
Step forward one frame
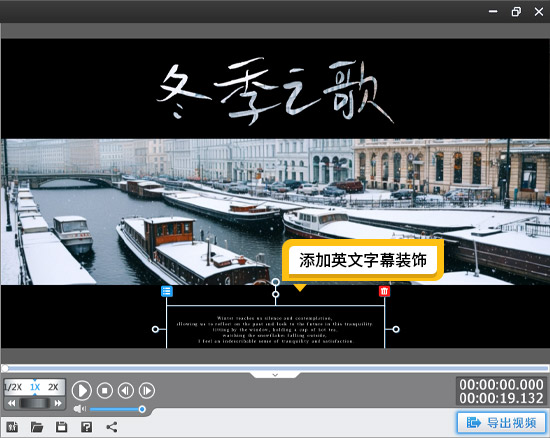(147, 390)
